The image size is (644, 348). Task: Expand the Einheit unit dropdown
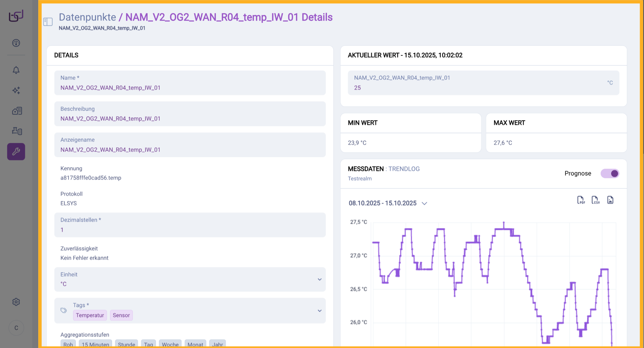319,280
